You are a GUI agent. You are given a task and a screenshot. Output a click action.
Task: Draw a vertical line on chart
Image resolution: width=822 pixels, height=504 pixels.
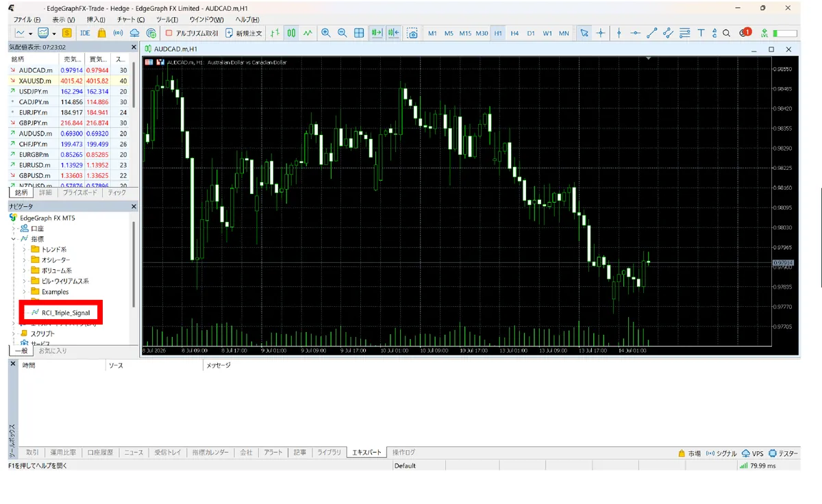pyautogui.click(x=619, y=33)
